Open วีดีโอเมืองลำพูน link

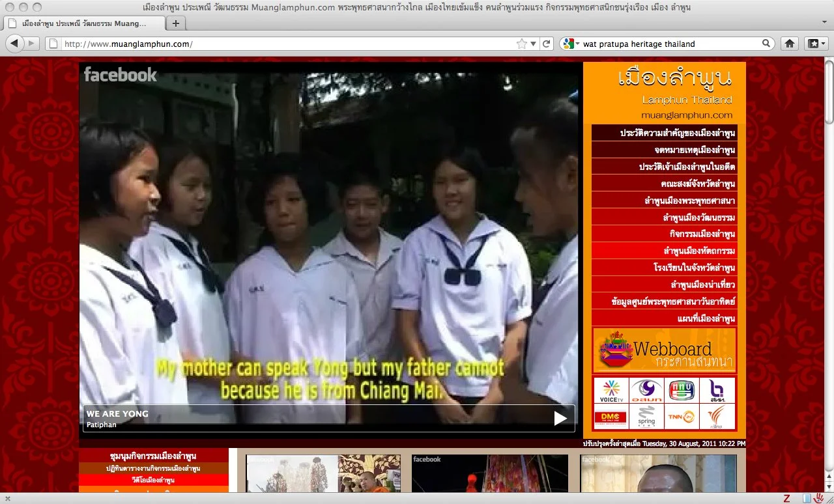coord(154,480)
